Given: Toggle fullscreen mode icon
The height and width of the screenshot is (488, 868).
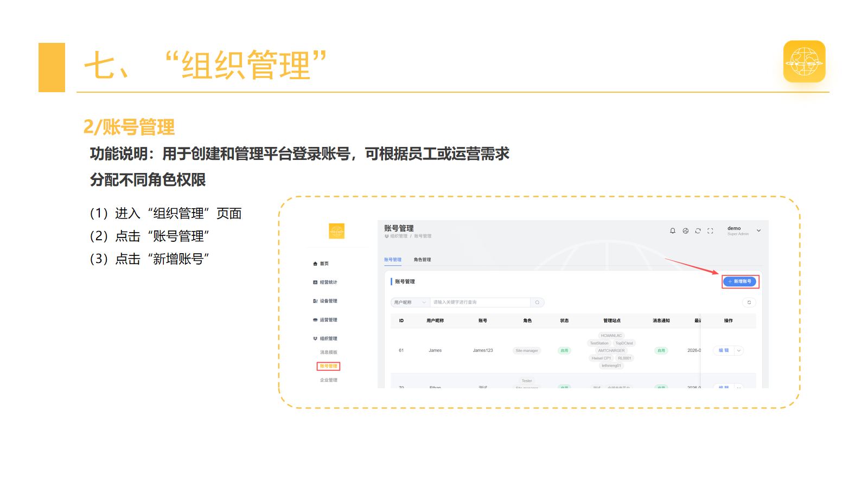Looking at the screenshot, I should click(710, 231).
